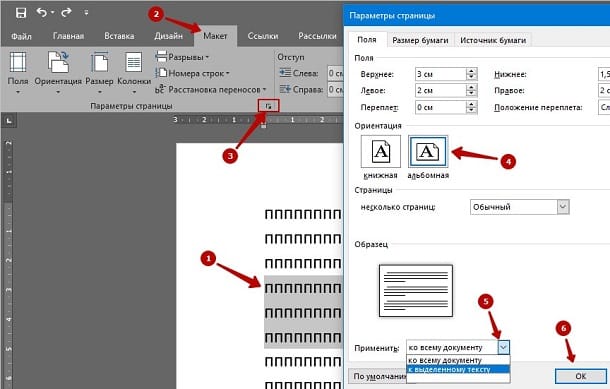Image resolution: width=610 pixels, height=389 pixels.
Task: Open the Поля margins menu
Action: point(18,73)
